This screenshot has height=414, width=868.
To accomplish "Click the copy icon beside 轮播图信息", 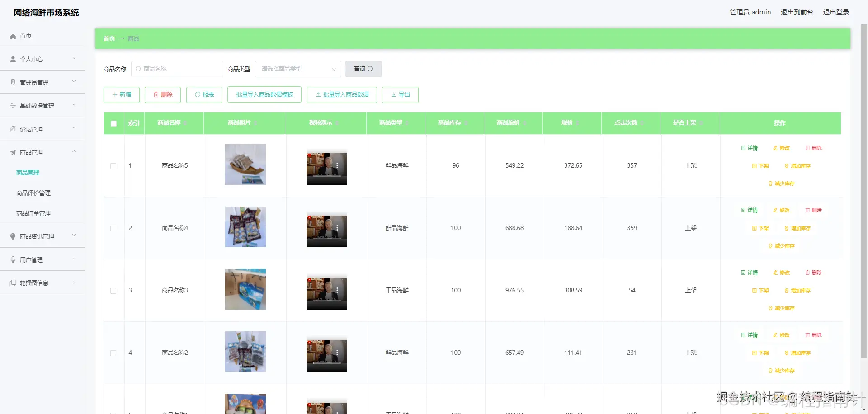I will click(x=13, y=283).
